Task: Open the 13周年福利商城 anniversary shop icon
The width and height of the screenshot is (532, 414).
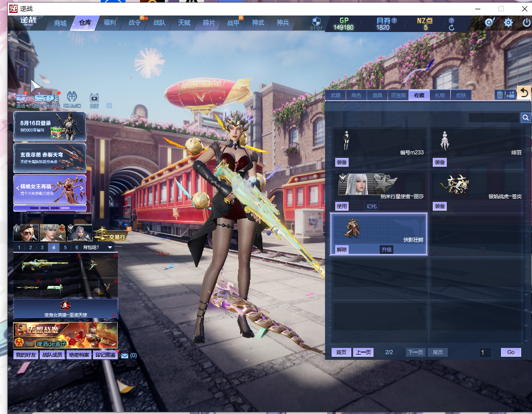Action: [x=46, y=100]
